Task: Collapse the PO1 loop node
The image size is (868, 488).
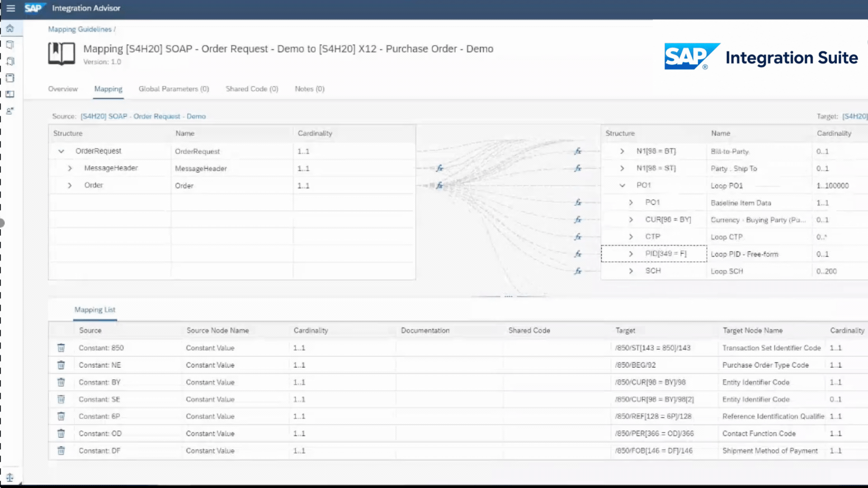Action: [x=622, y=185]
